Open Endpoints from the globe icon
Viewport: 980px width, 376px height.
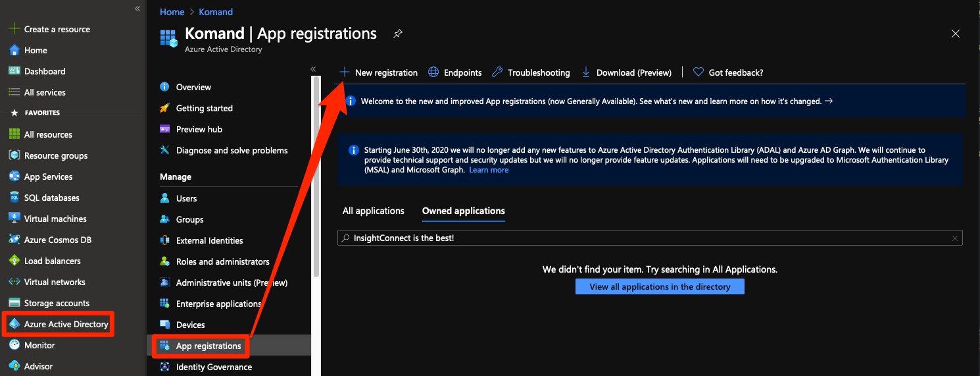433,72
